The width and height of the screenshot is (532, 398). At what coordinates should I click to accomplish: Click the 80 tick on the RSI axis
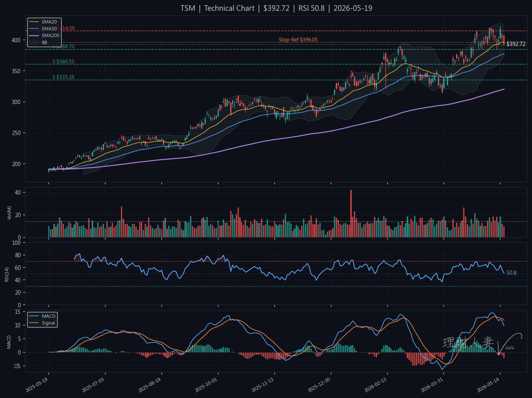pos(18,255)
